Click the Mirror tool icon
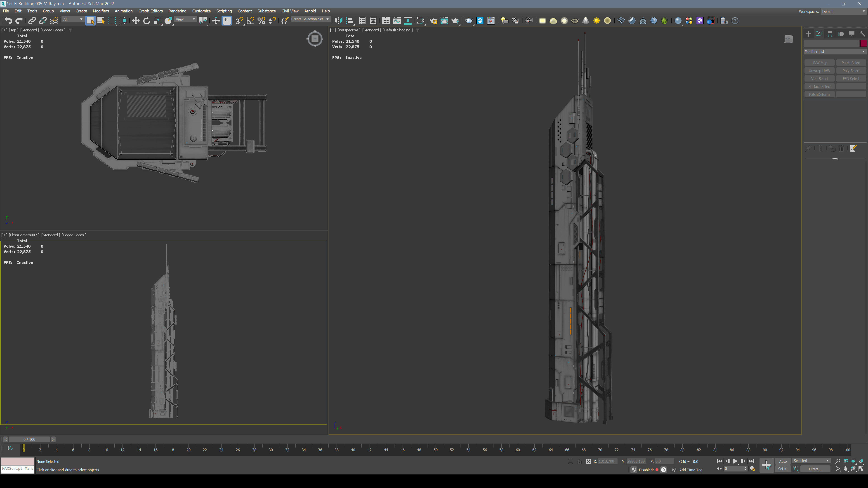The width and height of the screenshot is (868, 488). coord(338,21)
